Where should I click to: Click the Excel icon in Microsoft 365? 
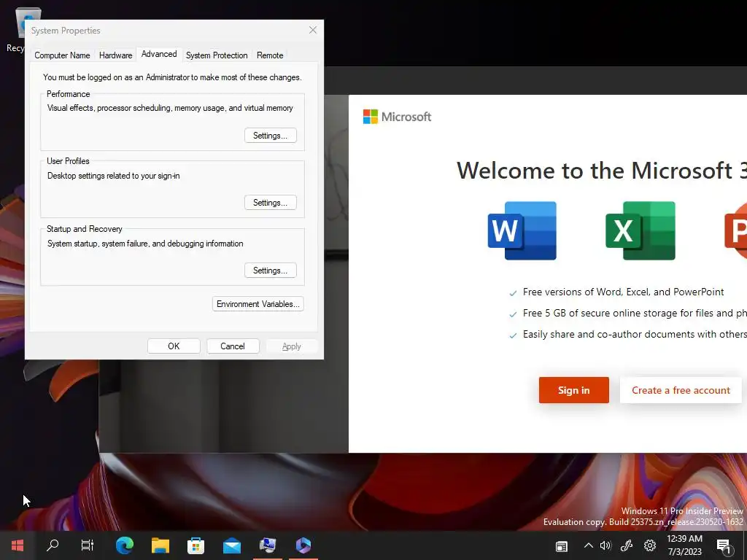(x=640, y=231)
